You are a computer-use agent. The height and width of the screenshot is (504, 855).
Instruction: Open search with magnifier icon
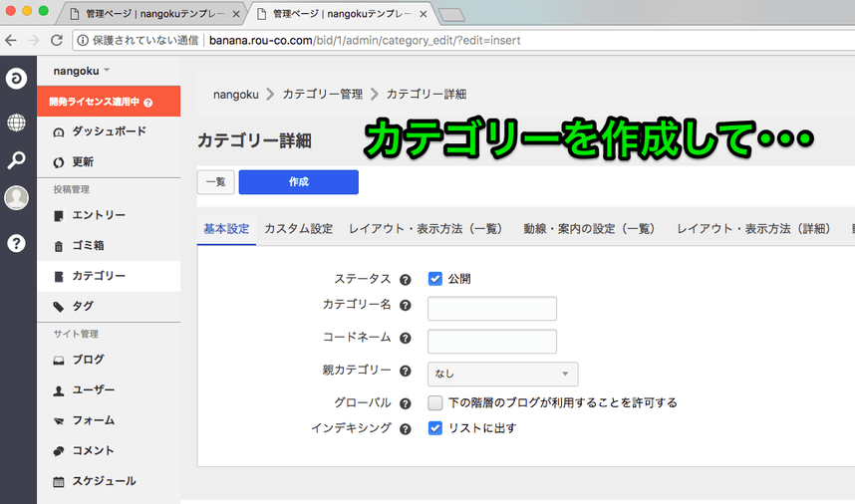point(17,160)
